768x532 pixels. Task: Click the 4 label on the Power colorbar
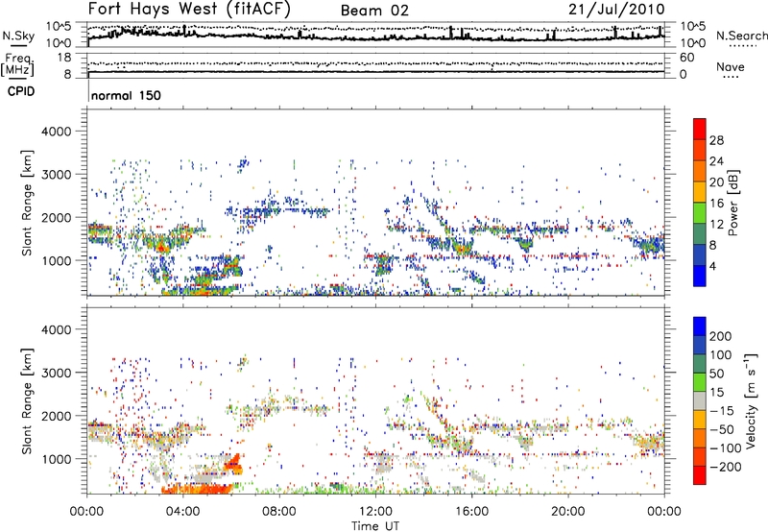[713, 266]
